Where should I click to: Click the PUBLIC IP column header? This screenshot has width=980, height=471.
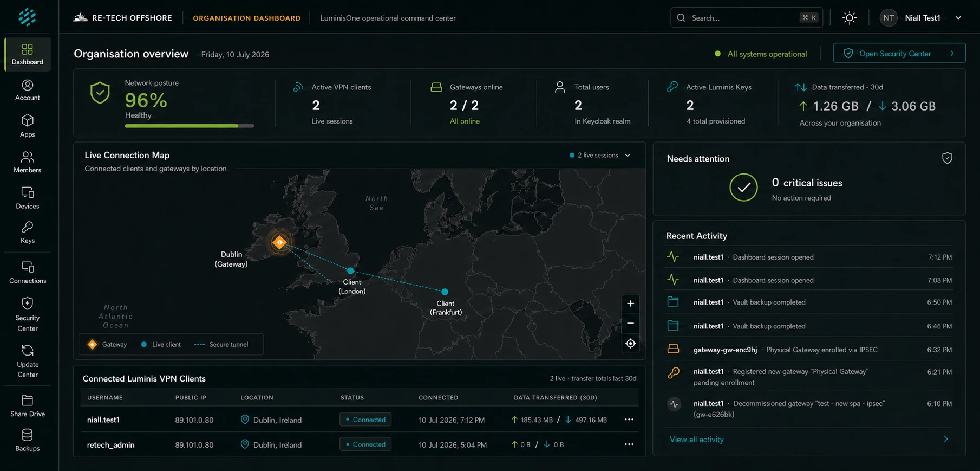click(191, 398)
